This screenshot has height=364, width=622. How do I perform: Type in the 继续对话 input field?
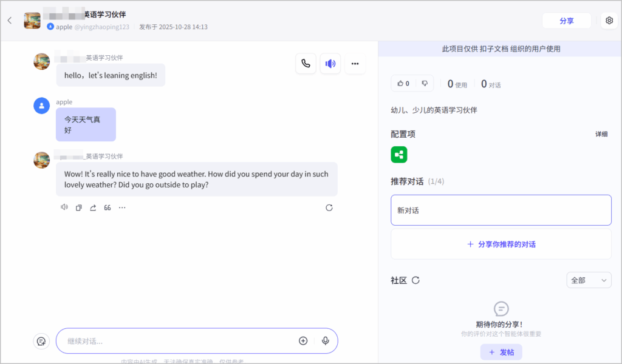pyautogui.click(x=176, y=341)
